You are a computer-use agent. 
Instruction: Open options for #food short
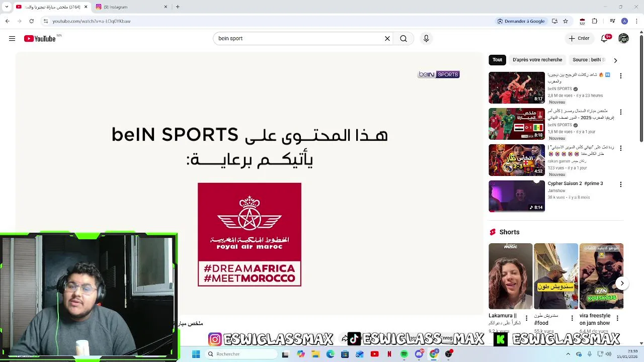coord(572,319)
